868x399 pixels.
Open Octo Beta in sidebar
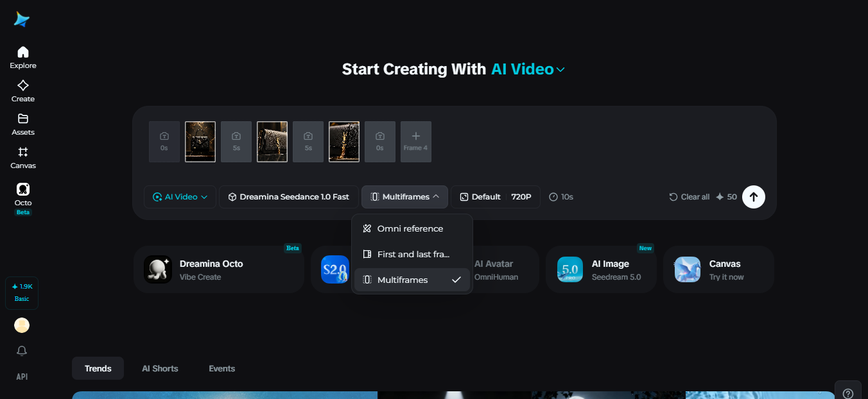coord(23,198)
